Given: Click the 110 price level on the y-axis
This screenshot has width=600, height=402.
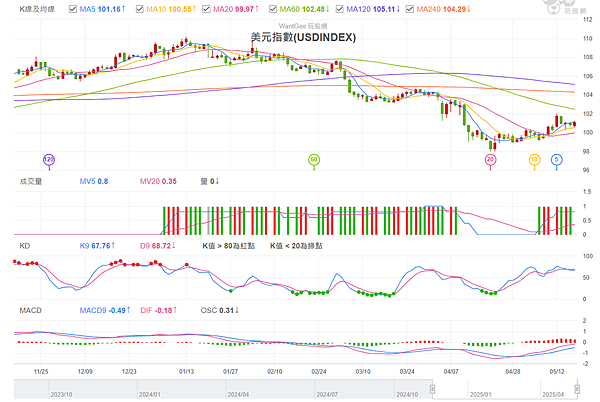Looking at the screenshot, I should pyautogui.click(x=587, y=39).
